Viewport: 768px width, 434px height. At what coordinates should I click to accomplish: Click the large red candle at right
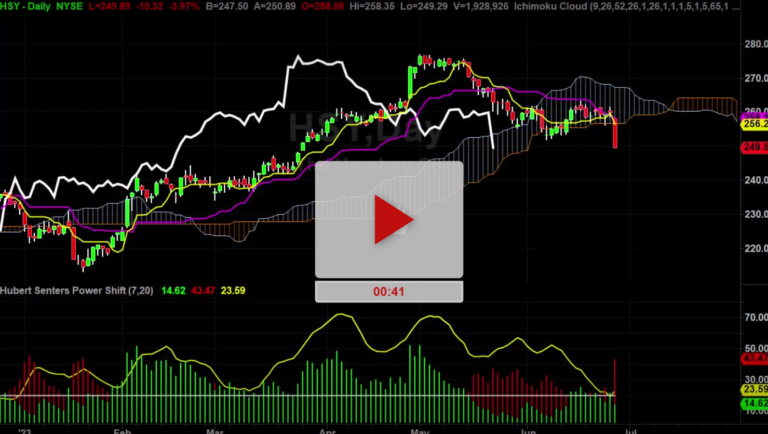615,132
